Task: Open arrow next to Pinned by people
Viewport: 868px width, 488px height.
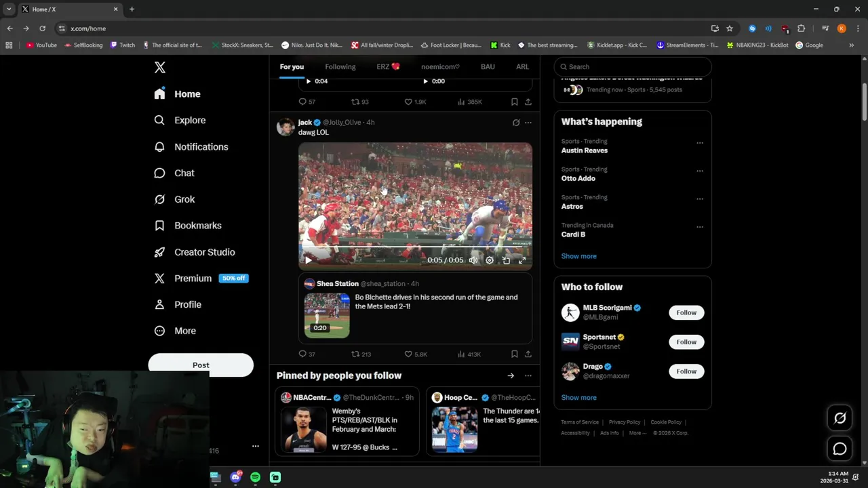Action: click(x=511, y=375)
